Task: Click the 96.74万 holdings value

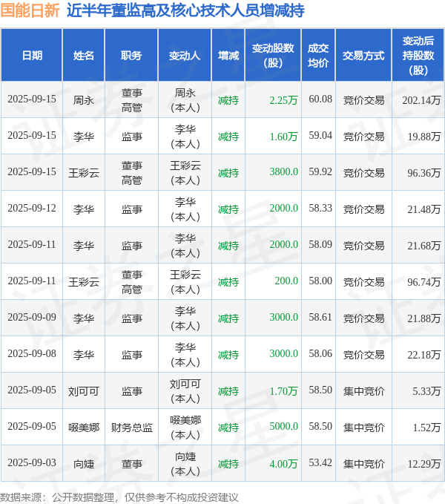Action: tap(423, 281)
